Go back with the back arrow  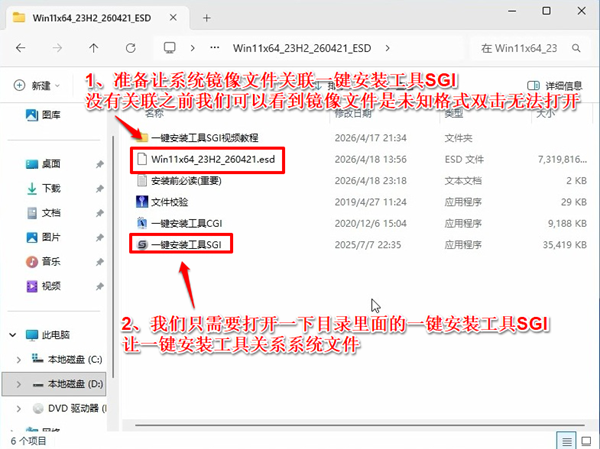point(21,48)
